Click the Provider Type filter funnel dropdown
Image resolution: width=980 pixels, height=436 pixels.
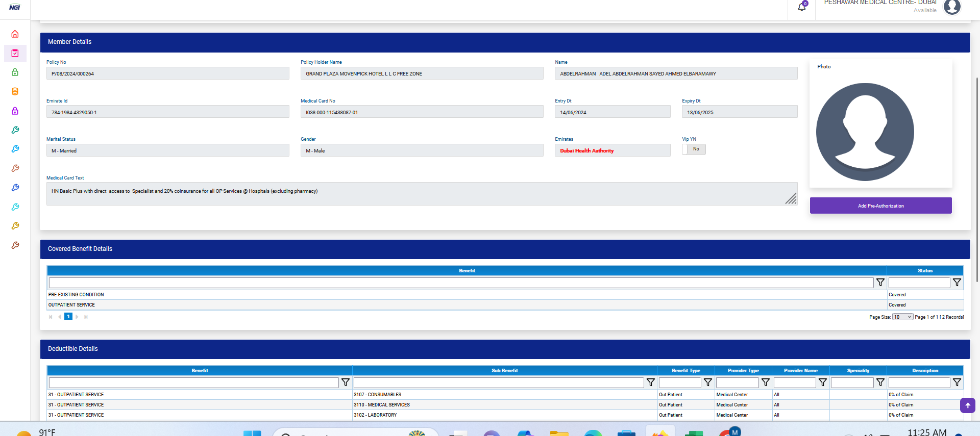click(765, 382)
